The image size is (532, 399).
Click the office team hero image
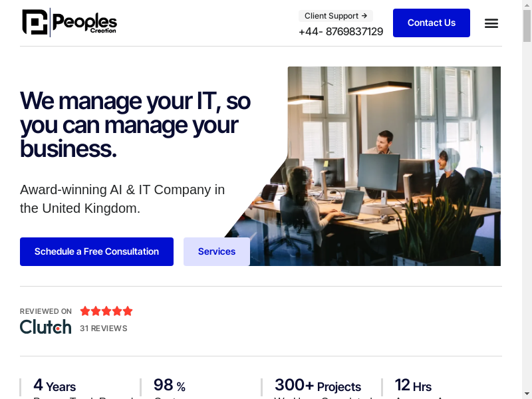[373, 166]
